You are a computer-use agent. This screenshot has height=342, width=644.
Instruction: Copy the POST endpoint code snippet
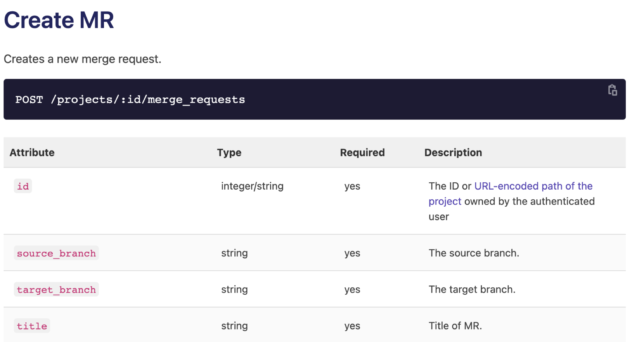click(x=612, y=90)
